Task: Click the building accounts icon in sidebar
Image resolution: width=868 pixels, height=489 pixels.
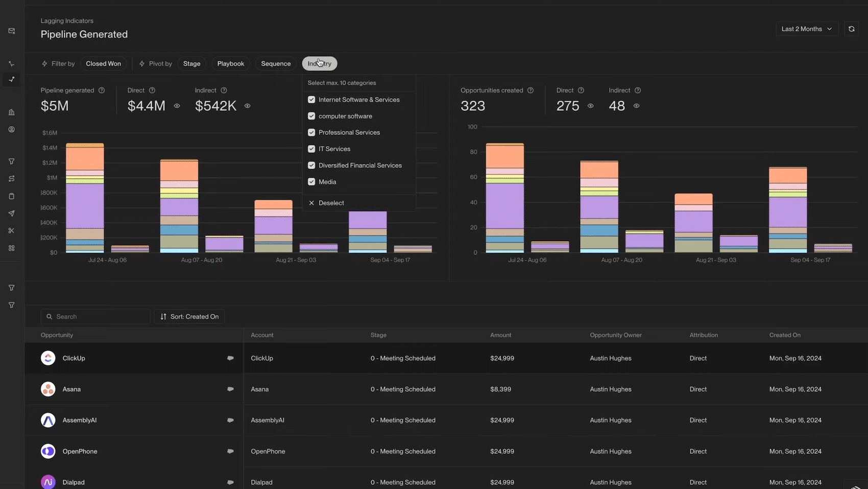Action: coord(11,112)
